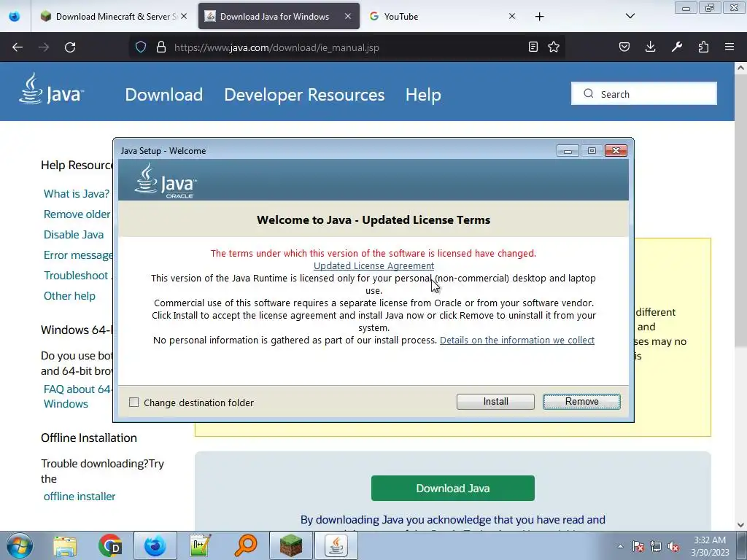Close the Java Setup dialog

point(616,150)
